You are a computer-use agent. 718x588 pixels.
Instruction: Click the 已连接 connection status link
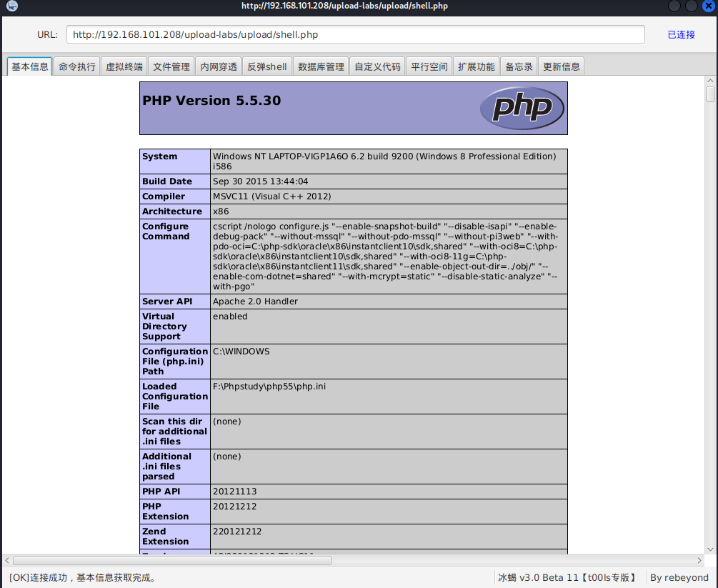[x=681, y=35]
